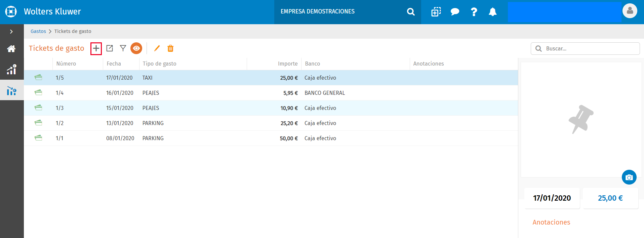Viewport: 644px width, 238px height.
Task: Select ticket row 1/5 TAXI
Action: 271,78
